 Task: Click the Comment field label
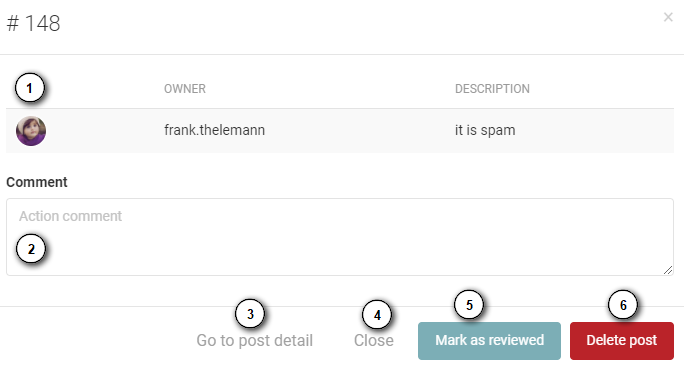[37, 182]
